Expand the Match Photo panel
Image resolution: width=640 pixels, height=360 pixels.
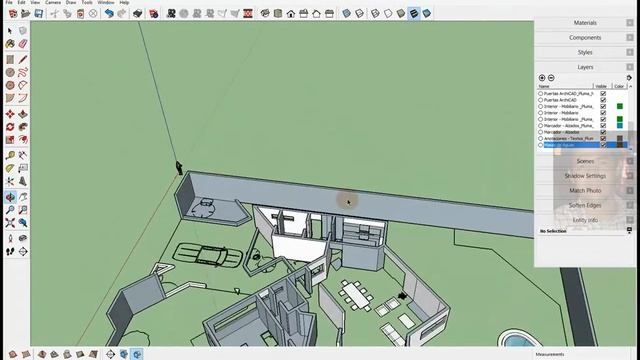click(585, 191)
